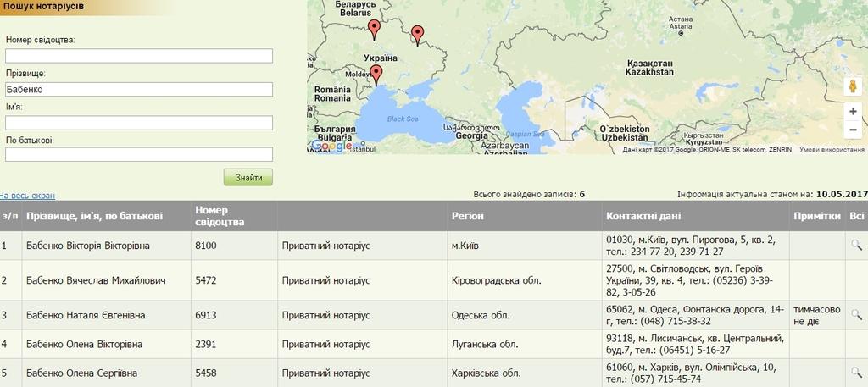Open details magnifier for Бабенко Вікторія Вікторівна
The width and height of the screenshot is (868, 387).
pyautogui.click(x=856, y=246)
